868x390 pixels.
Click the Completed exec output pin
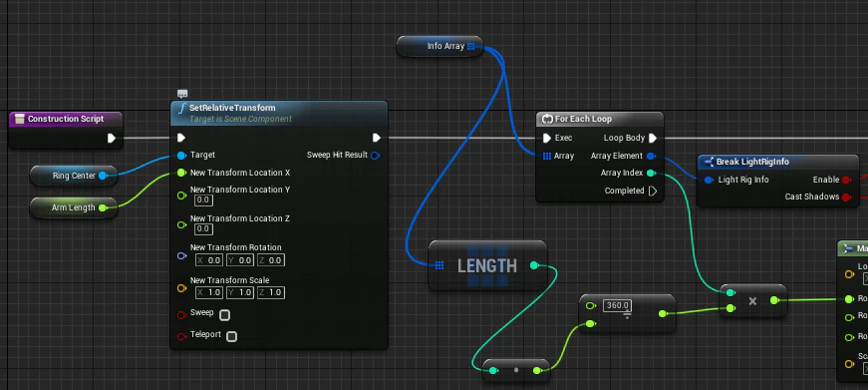click(x=653, y=192)
